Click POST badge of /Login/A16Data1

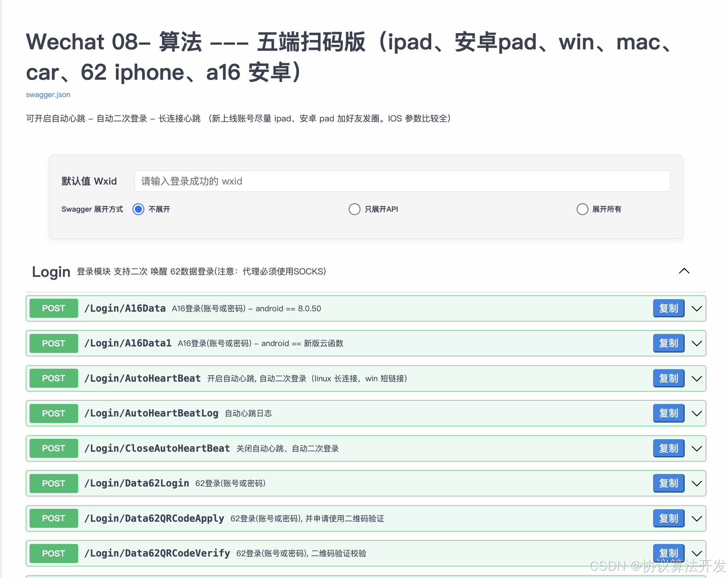tap(53, 343)
